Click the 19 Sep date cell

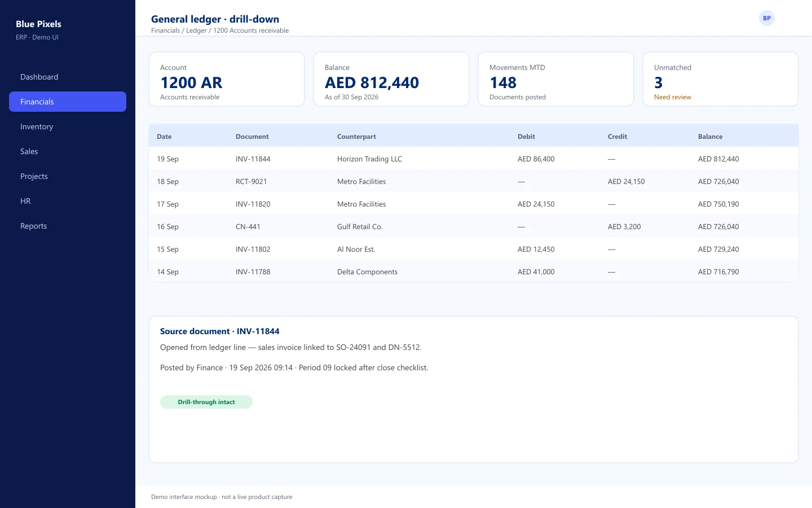pyautogui.click(x=167, y=159)
